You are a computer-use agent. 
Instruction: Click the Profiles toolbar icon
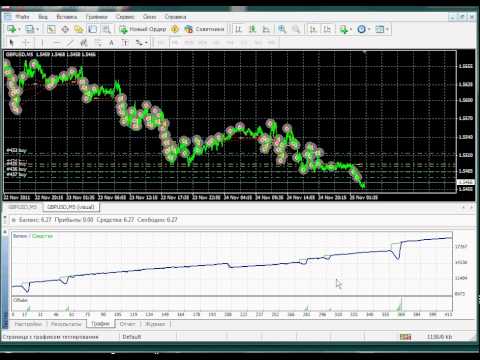(x=30, y=29)
